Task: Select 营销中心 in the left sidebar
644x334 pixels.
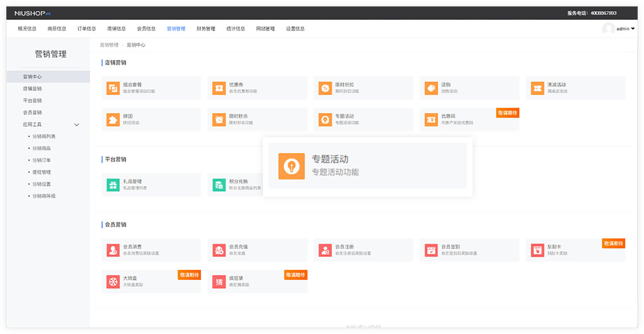Action: pyautogui.click(x=48, y=77)
